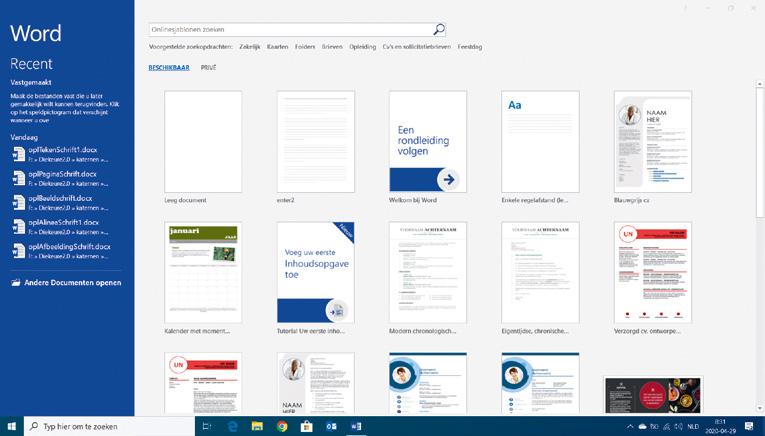
Task: Select the Zakelijk suggested search
Action: tap(249, 47)
